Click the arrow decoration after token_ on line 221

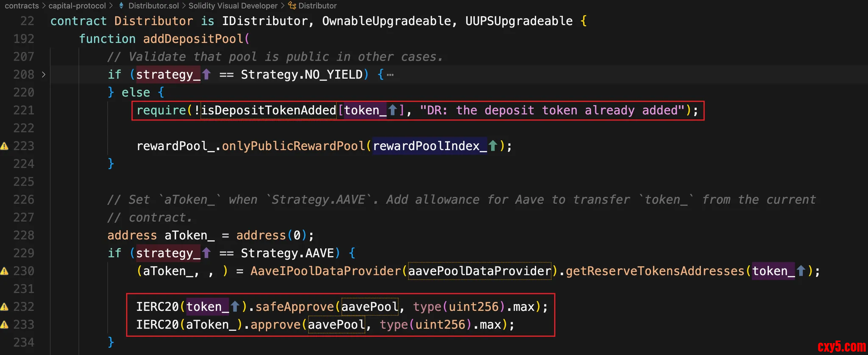392,110
